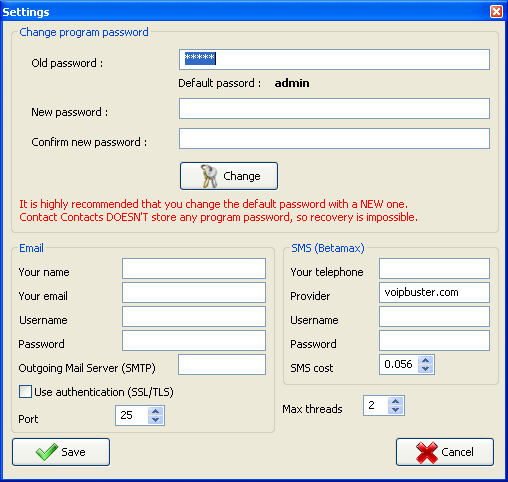Close the Settings dialog window
The height and width of the screenshot is (482, 508).
click(496, 12)
